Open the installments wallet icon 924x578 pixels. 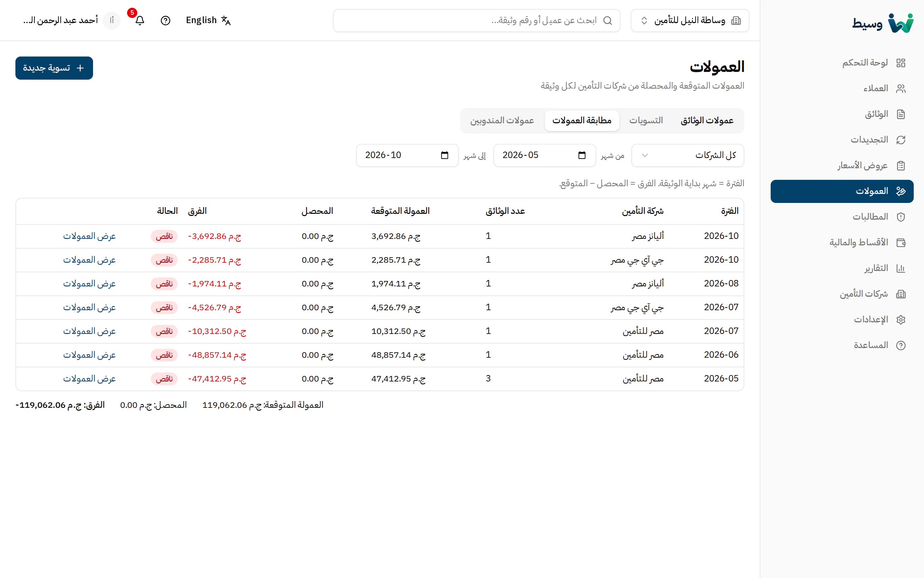901,242
